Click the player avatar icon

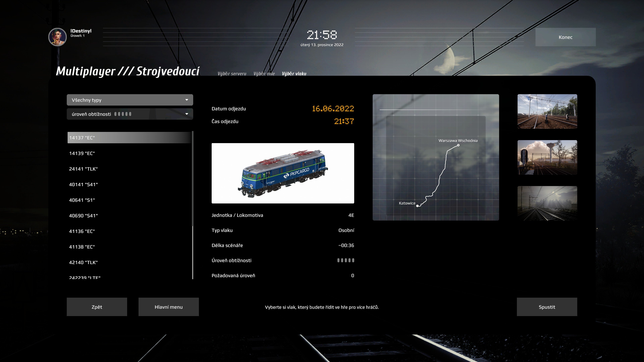[x=57, y=37]
